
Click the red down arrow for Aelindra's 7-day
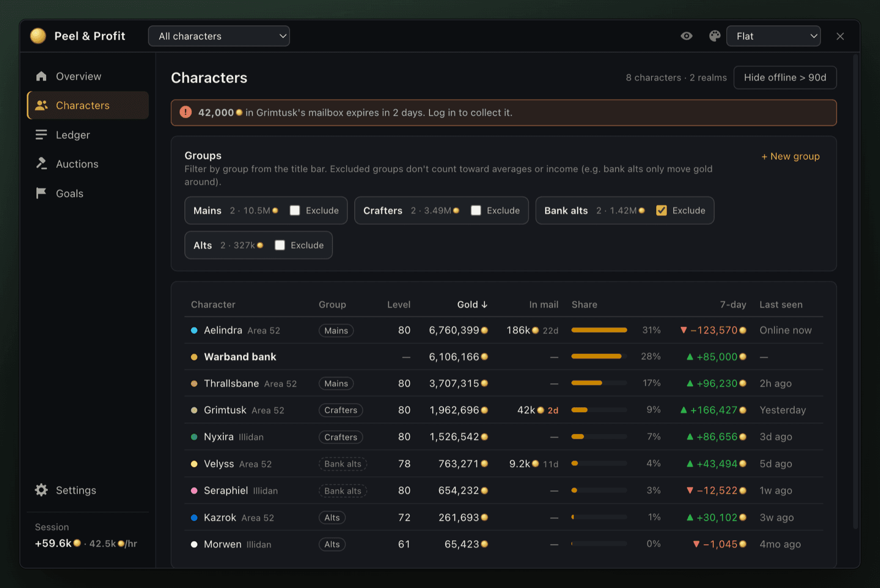[684, 330]
